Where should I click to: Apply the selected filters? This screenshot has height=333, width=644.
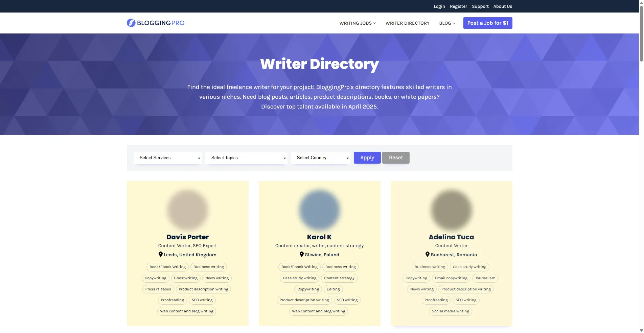tap(367, 158)
